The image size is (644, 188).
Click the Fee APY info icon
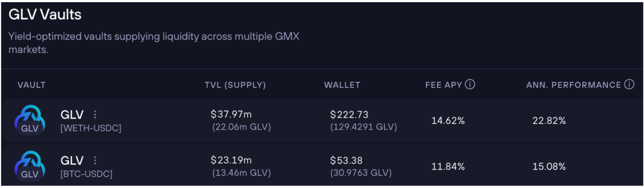(470, 84)
